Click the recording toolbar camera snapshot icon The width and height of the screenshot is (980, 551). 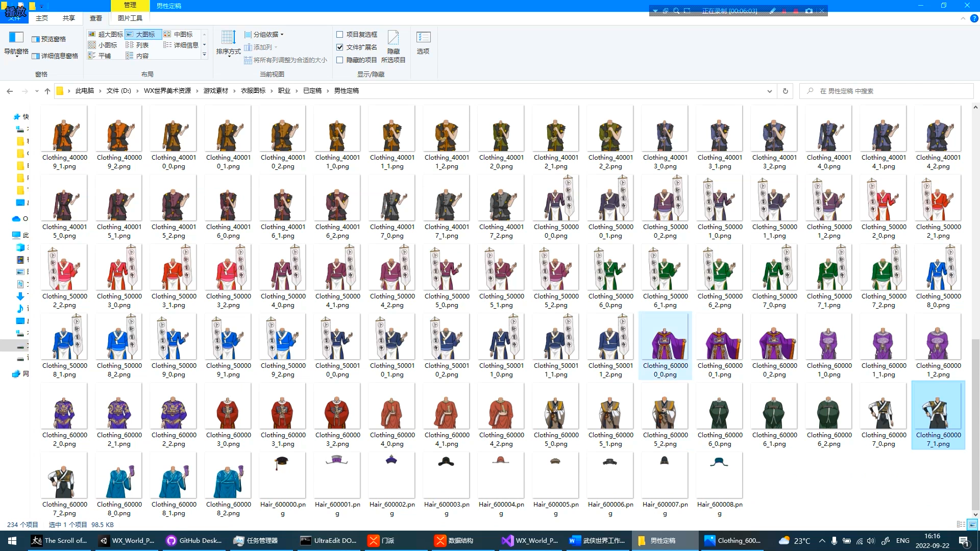point(809,11)
